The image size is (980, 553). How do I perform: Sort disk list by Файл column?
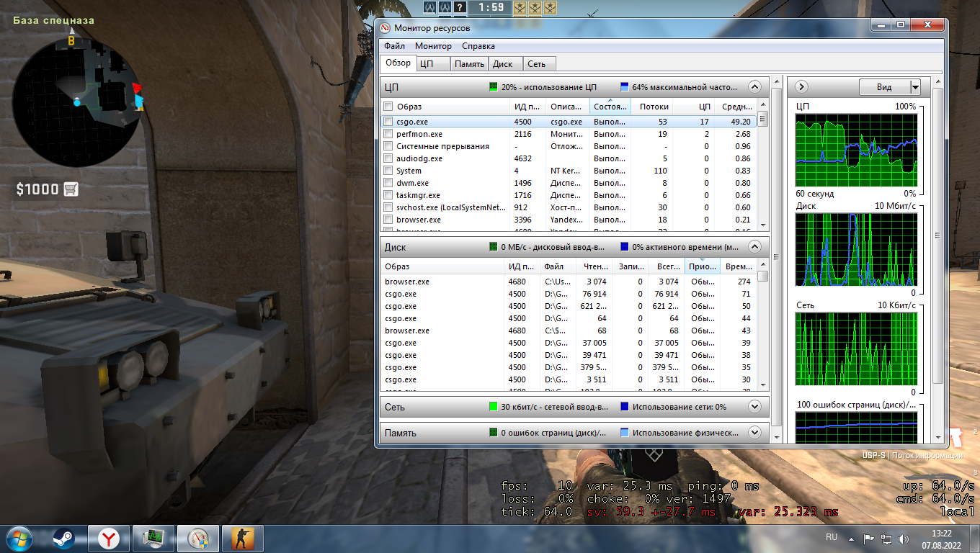point(559,266)
